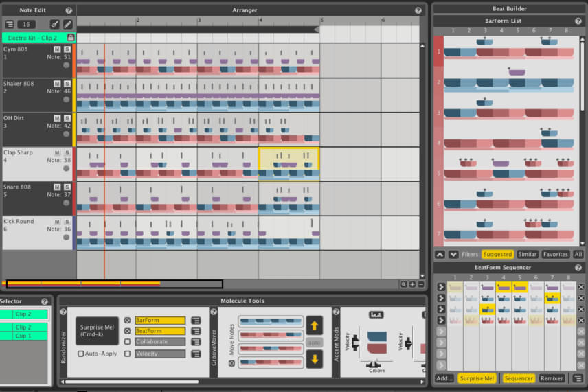The width and height of the screenshot is (588, 392).
Task: Expand first BeatForm Sequencer row arrow
Action: coord(440,287)
